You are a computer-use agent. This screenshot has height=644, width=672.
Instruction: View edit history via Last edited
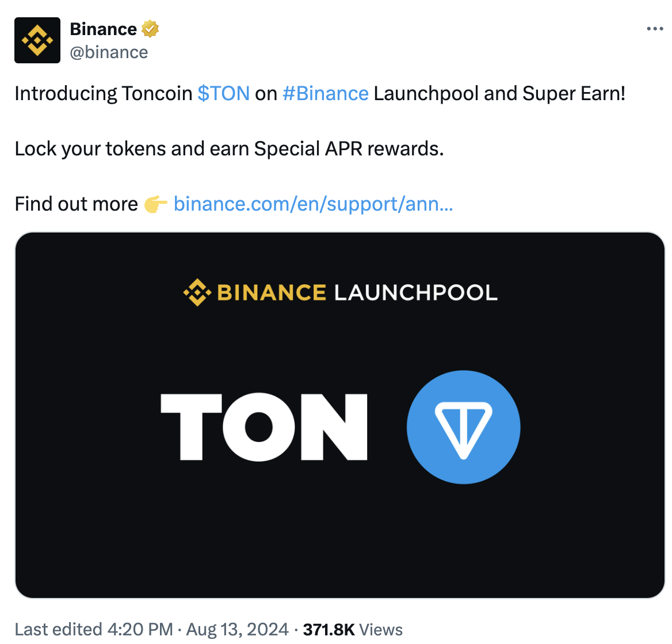(x=93, y=629)
